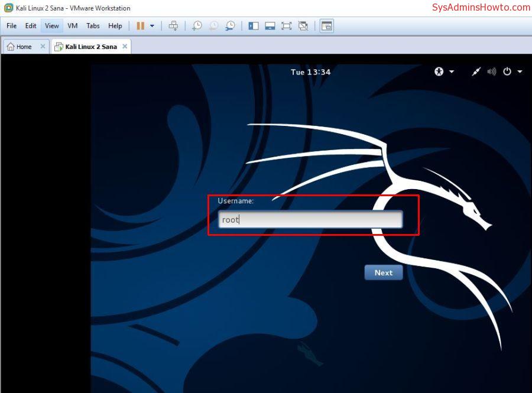The height and width of the screenshot is (393, 532).
Task: Enter full screen mode icon
Action: click(287, 26)
